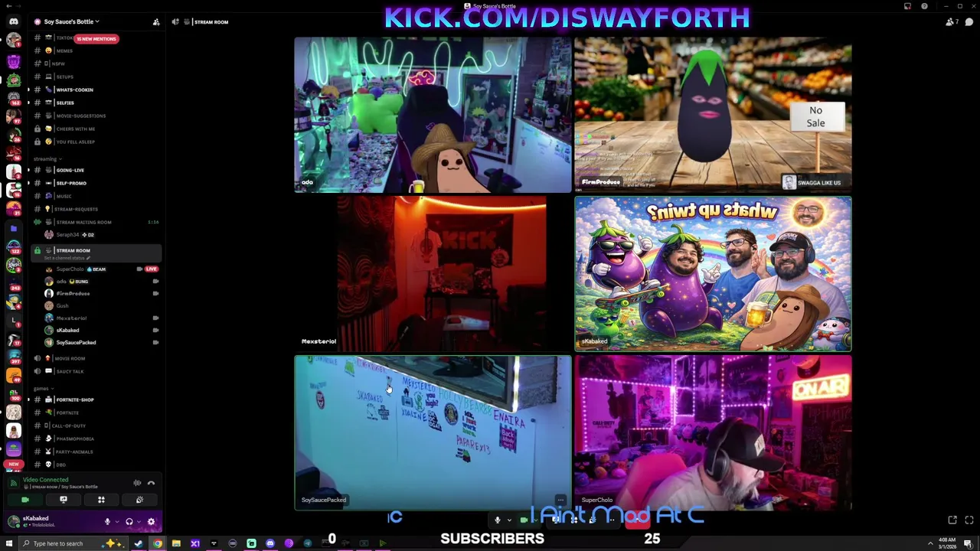Toggle camera in the voice panel
The height and width of the screenshot is (551, 980).
pyautogui.click(x=25, y=500)
